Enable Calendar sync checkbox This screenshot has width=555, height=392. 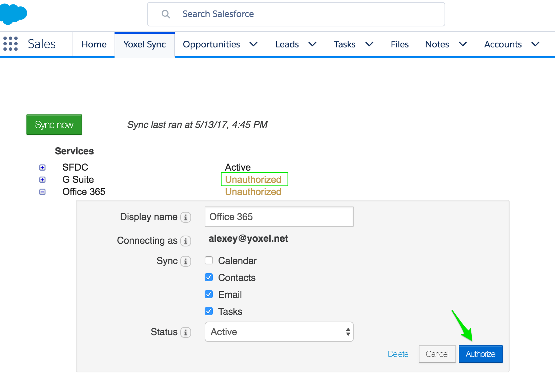click(209, 260)
